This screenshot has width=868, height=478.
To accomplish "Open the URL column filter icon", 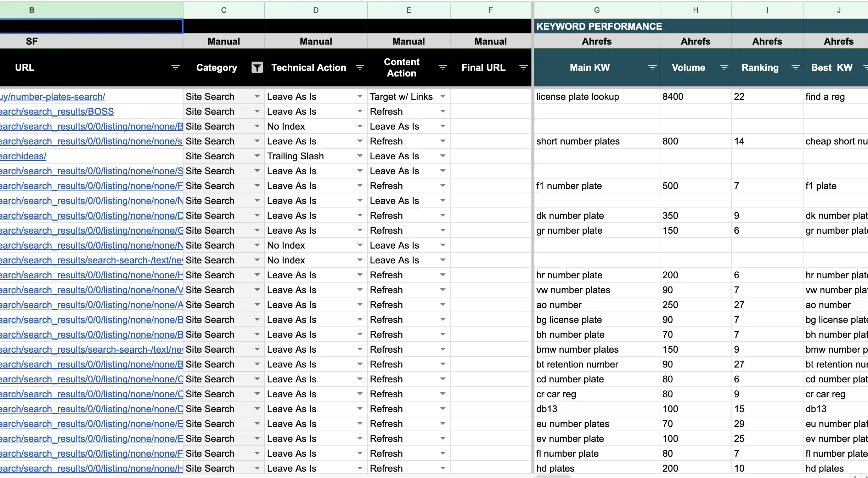I will click(x=175, y=67).
